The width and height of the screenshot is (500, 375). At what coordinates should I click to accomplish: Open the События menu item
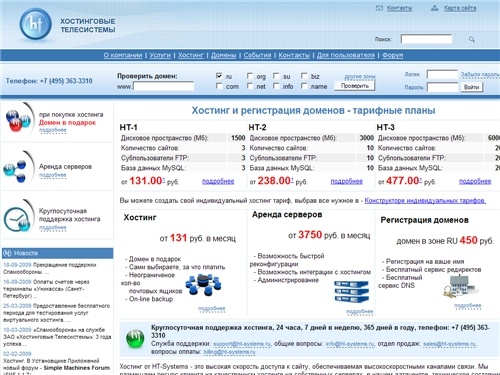click(257, 55)
